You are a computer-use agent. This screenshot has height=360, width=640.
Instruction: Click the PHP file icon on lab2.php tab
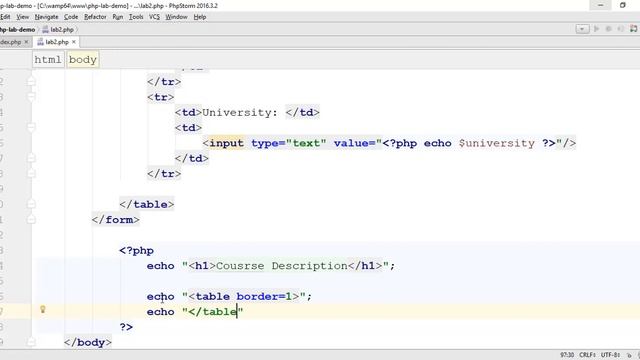click(x=40, y=42)
